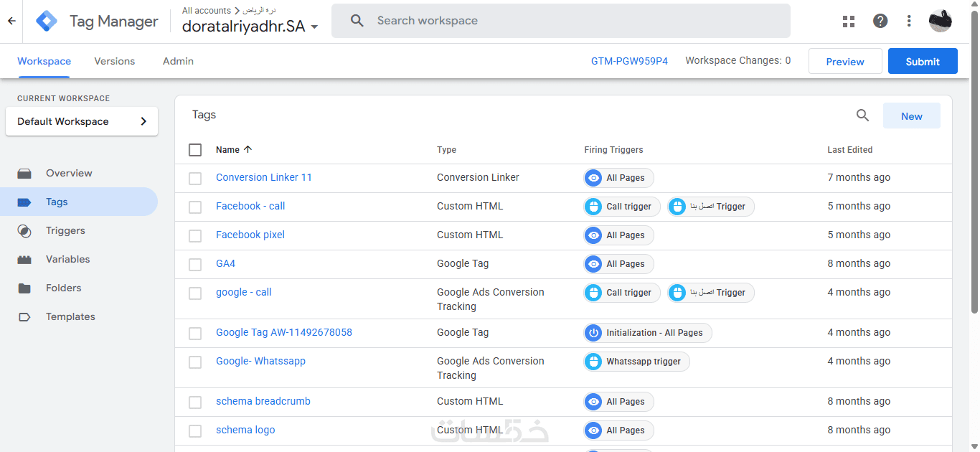The image size is (980, 452).
Task: Open the container selector dropdown arrow
Action: pyautogui.click(x=314, y=27)
